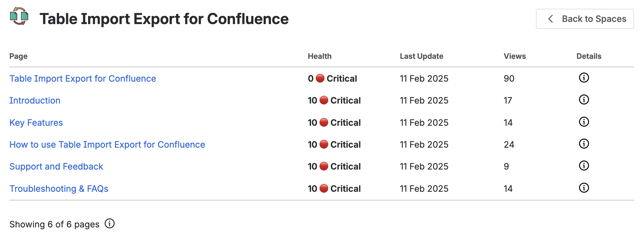The width and height of the screenshot is (644, 239).
Task: Sort the table by Page column
Action: click(x=18, y=56)
